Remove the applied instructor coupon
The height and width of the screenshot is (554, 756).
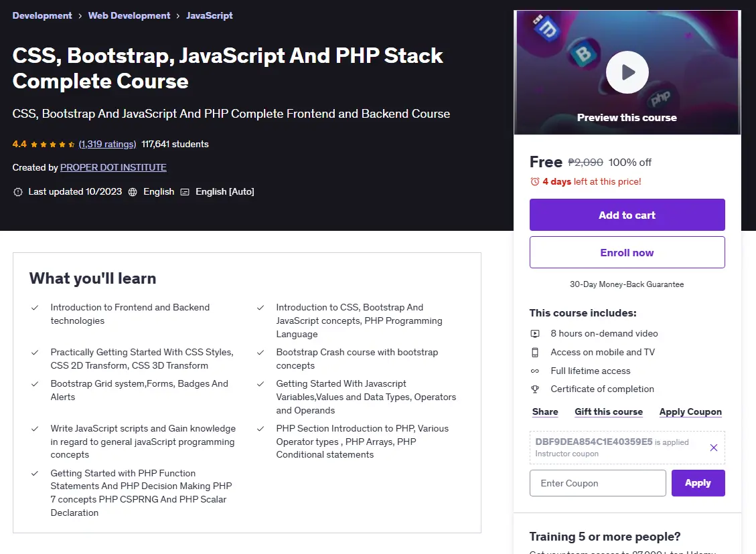(x=714, y=448)
